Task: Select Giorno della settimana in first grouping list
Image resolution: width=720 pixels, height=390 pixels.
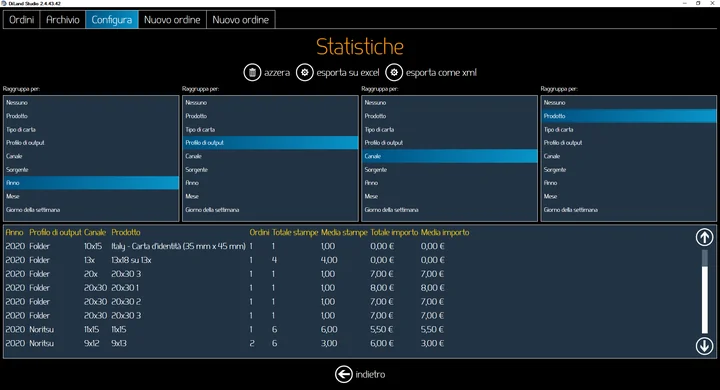Action: [x=91, y=209]
